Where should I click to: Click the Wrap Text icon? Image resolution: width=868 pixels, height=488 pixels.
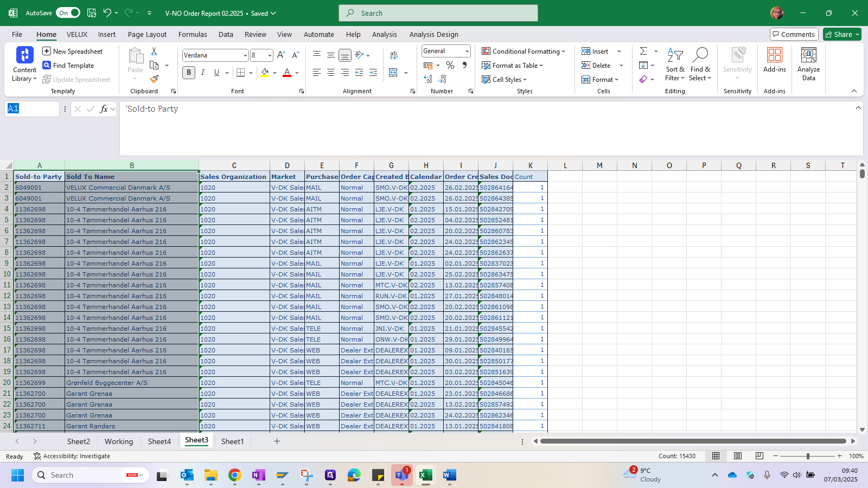pyautogui.click(x=394, y=55)
